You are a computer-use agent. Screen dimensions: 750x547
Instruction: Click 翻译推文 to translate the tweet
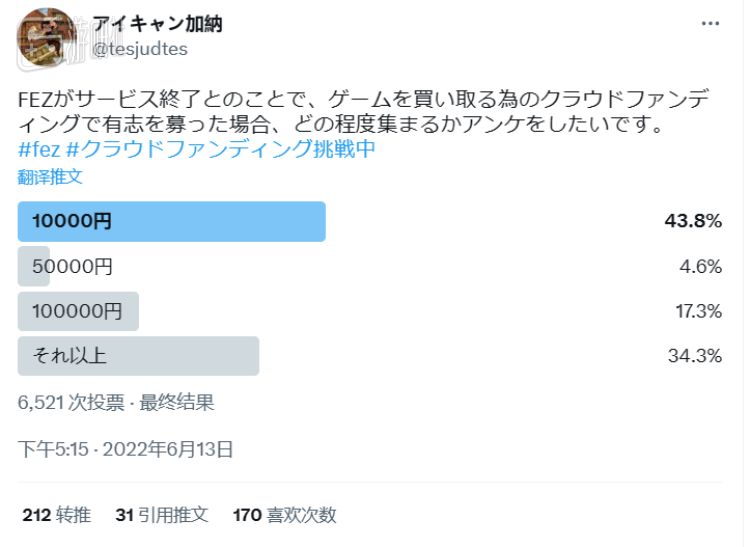coord(50,177)
